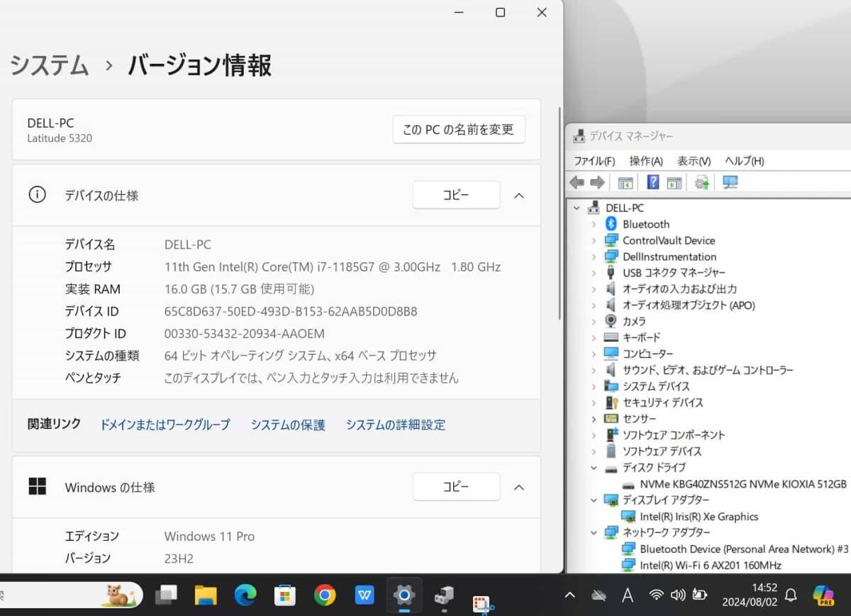This screenshot has height=616, width=851.
Task: Collapse the ネットワーク アダプター category
Action: click(594, 532)
